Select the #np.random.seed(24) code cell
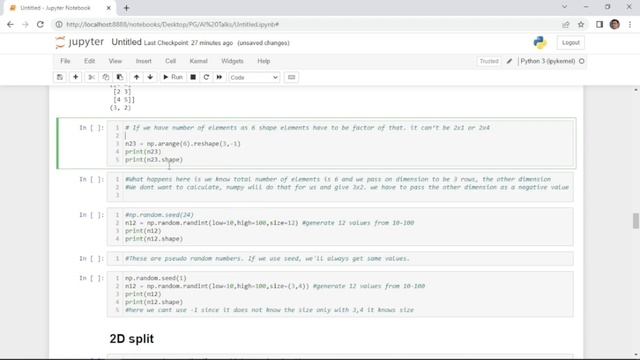Viewport: 640px width, 360px height. pos(340,227)
